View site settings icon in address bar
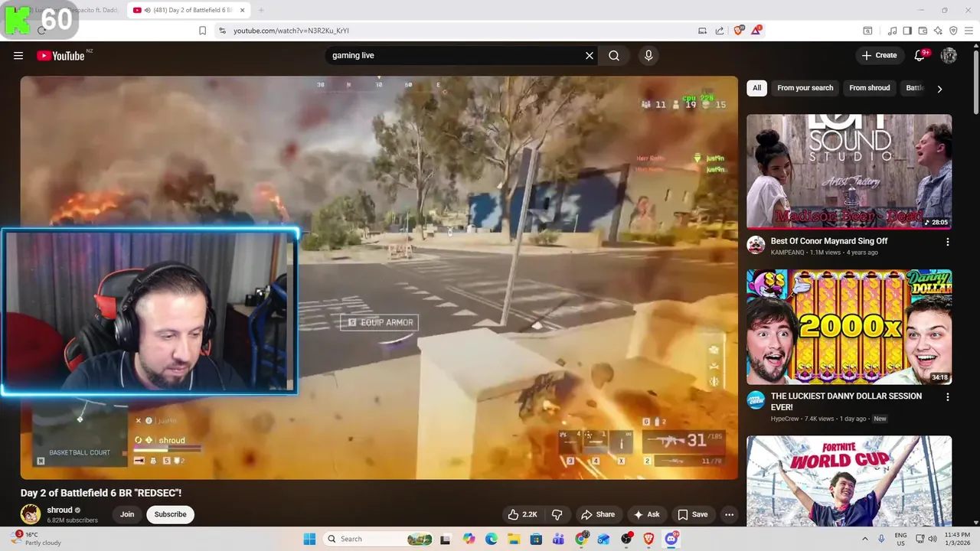This screenshot has width=980, height=551. tap(222, 31)
